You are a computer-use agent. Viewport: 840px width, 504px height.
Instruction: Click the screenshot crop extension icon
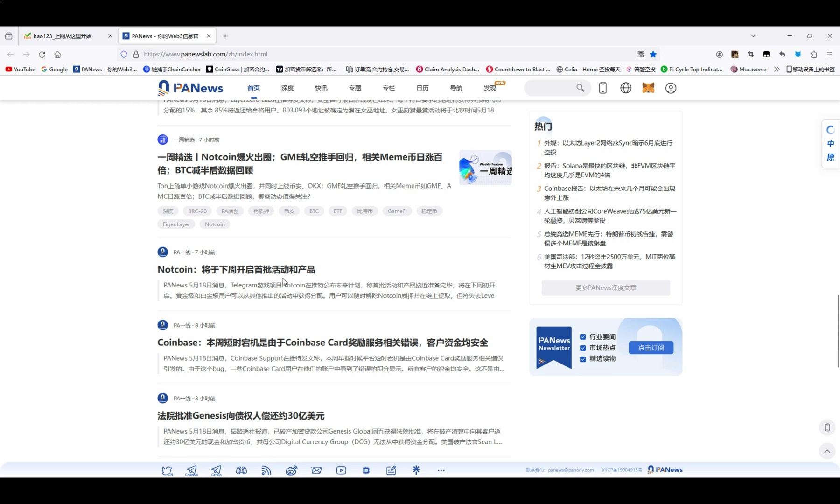click(x=750, y=54)
